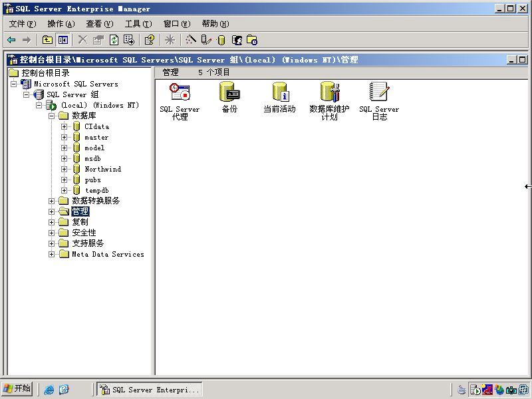Open the 窗口 menu

point(177,24)
